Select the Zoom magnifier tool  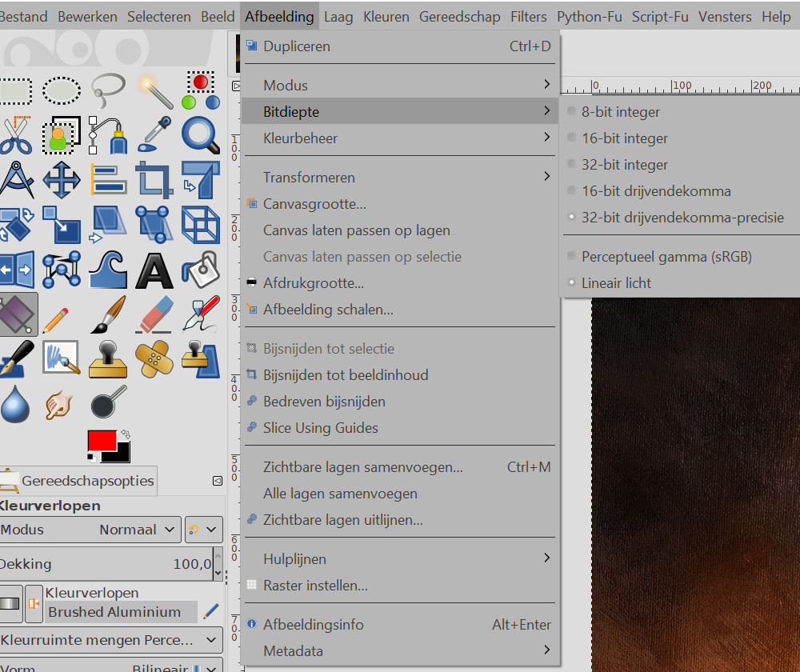201,134
